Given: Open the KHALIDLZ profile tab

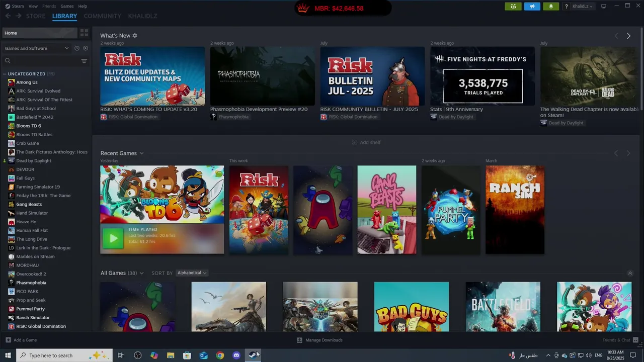Looking at the screenshot, I should pyautogui.click(x=143, y=16).
